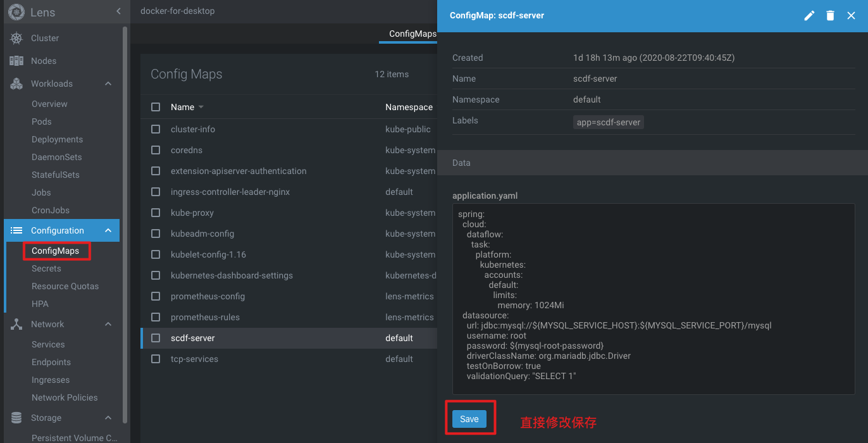The height and width of the screenshot is (443, 868).
Task: Check the prometheus-config row checkbox
Action: click(156, 296)
